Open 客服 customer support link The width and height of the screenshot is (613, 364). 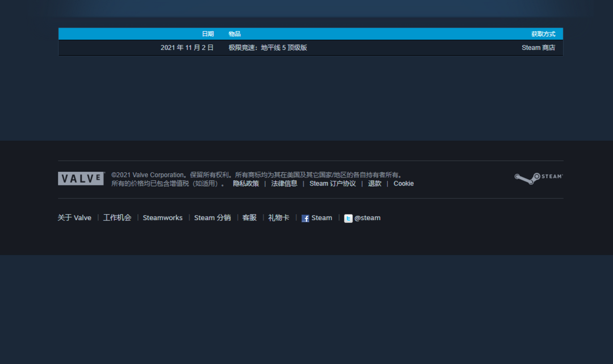250,218
